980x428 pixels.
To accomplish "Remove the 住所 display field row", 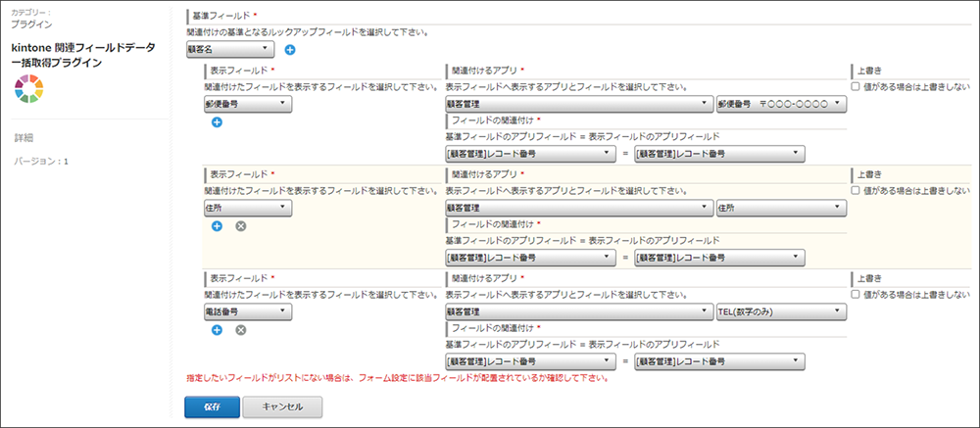I will (241, 226).
